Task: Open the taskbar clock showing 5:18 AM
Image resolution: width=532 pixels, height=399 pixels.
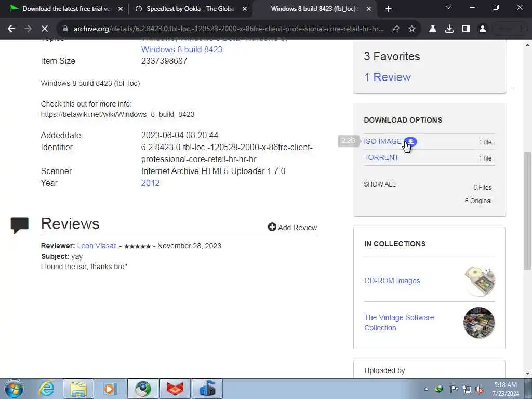Action: 506,389
